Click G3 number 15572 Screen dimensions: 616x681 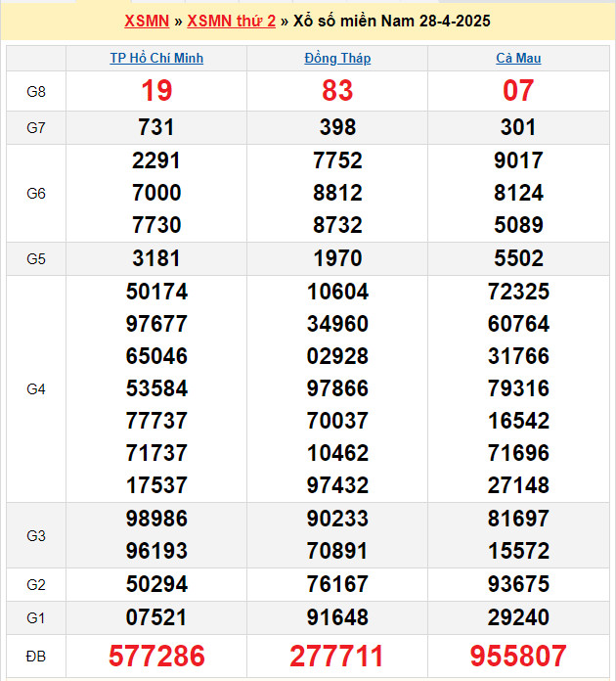(519, 551)
